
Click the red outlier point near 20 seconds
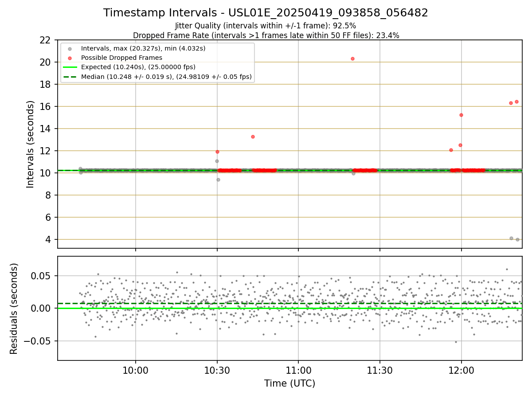click(352, 59)
